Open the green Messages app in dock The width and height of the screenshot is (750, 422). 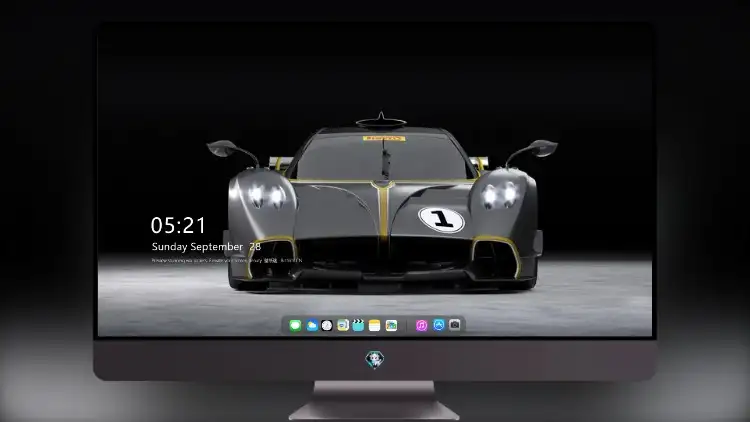[295, 325]
